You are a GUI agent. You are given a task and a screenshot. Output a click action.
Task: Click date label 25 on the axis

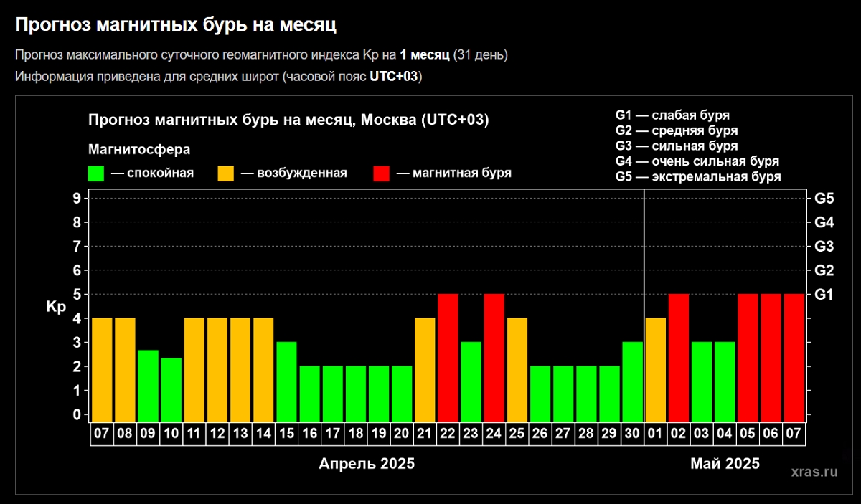[x=517, y=434]
